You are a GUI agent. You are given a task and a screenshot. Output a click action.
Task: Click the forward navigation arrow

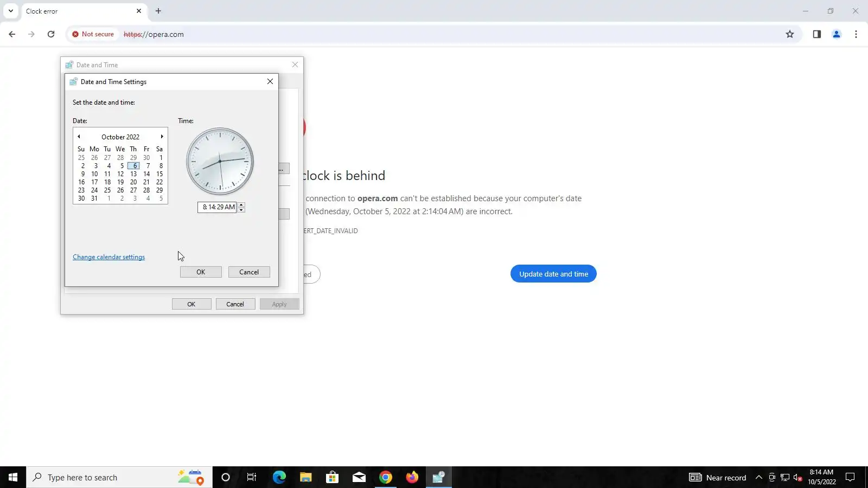(31, 34)
